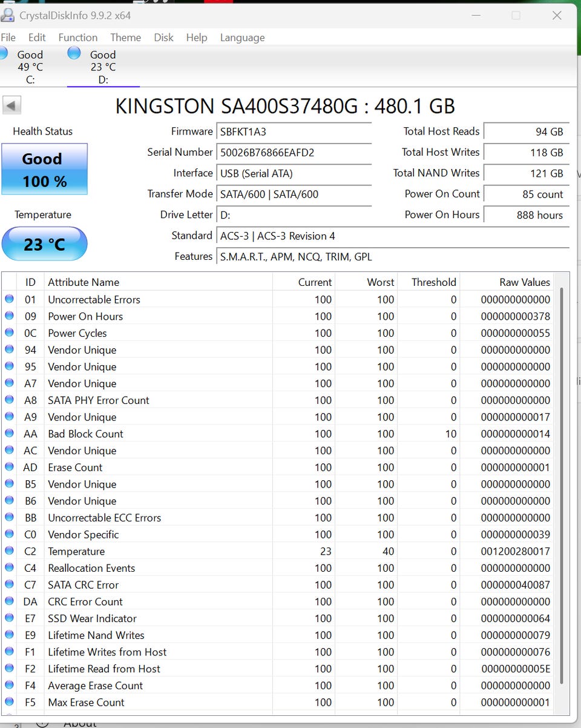The width and height of the screenshot is (581, 728).
Task: Select the Average Erase Count row
Action: click(278, 686)
